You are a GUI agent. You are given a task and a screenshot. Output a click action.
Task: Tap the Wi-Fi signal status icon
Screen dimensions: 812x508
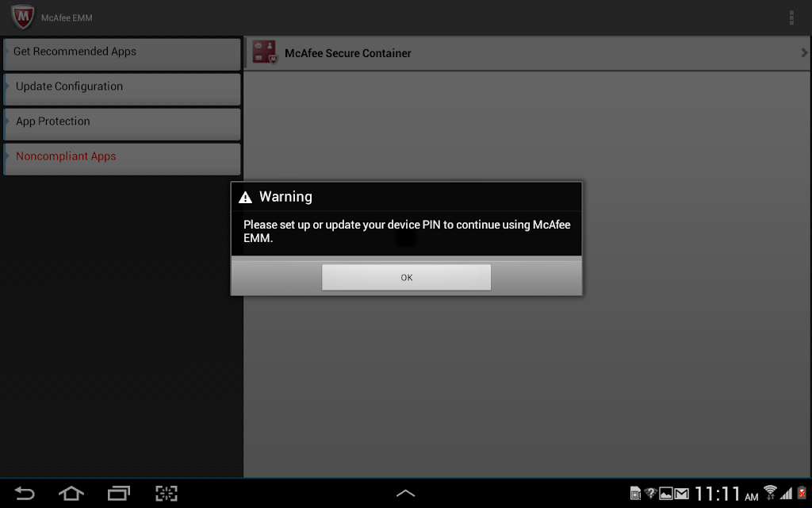[x=770, y=492]
